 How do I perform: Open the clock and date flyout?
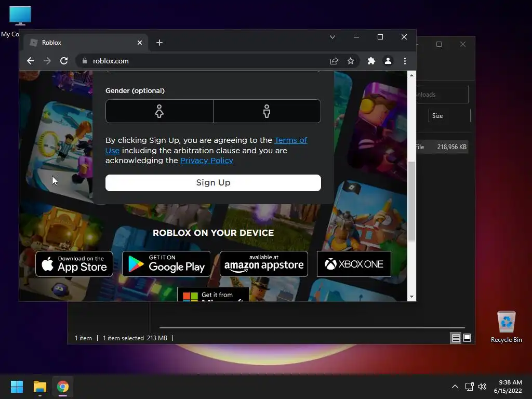click(508, 387)
